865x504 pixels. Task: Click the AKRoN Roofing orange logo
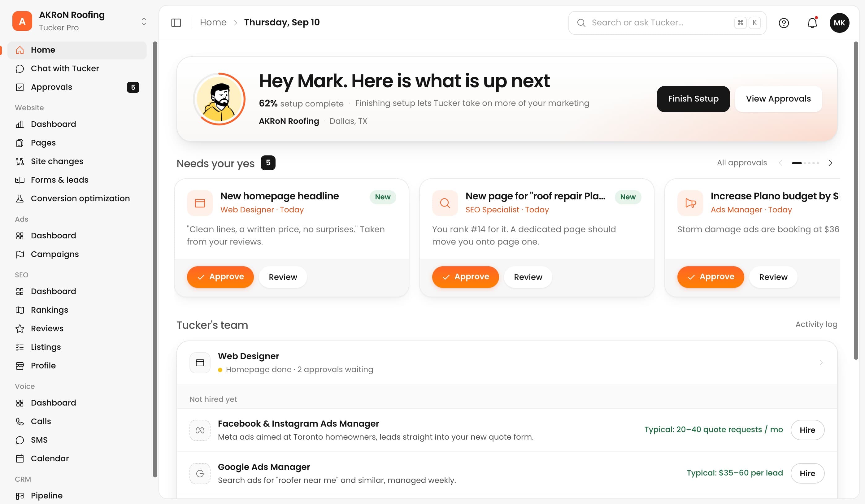(22, 21)
